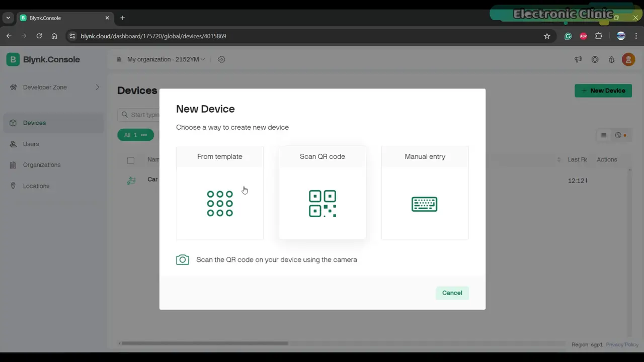Open a new browser tab
The width and height of the screenshot is (644, 362).
coord(122,18)
